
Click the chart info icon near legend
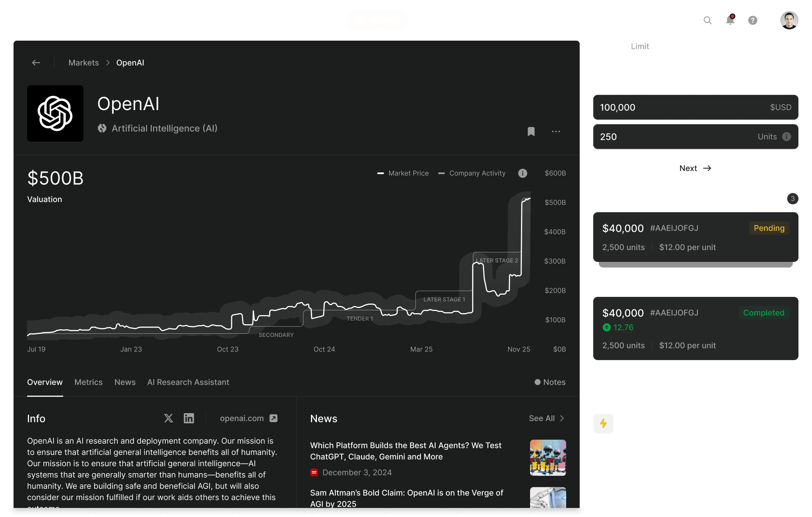pyautogui.click(x=522, y=173)
